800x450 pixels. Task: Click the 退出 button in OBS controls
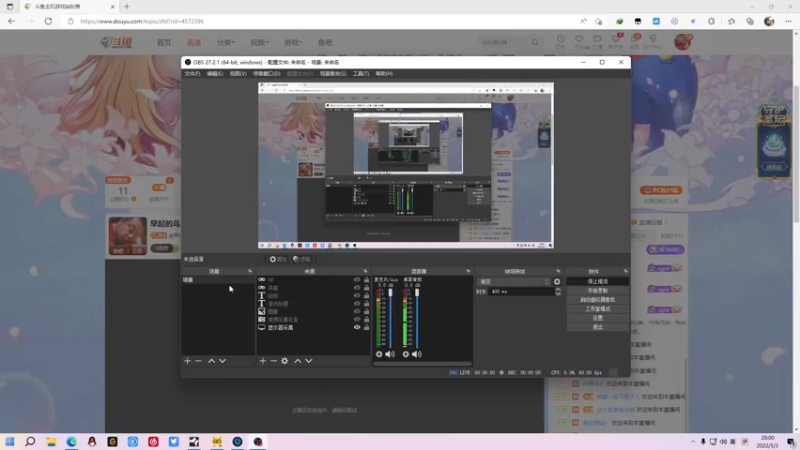click(597, 327)
